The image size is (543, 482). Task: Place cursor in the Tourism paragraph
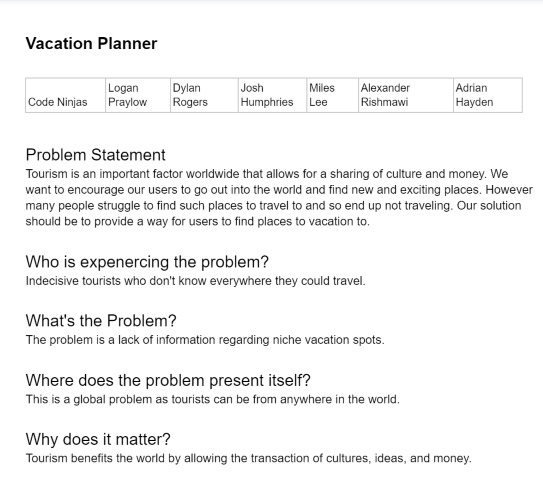point(279,197)
